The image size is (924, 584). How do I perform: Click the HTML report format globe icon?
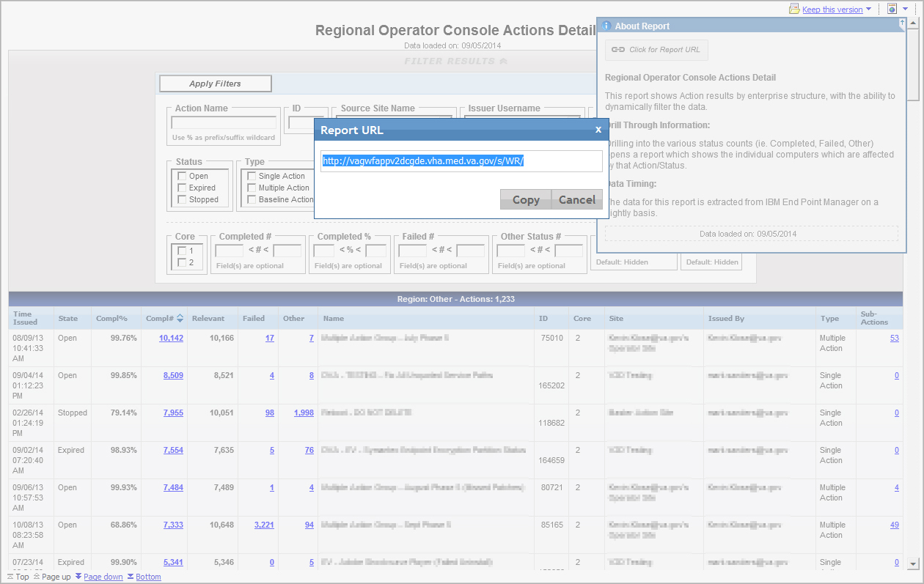point(892,9)
